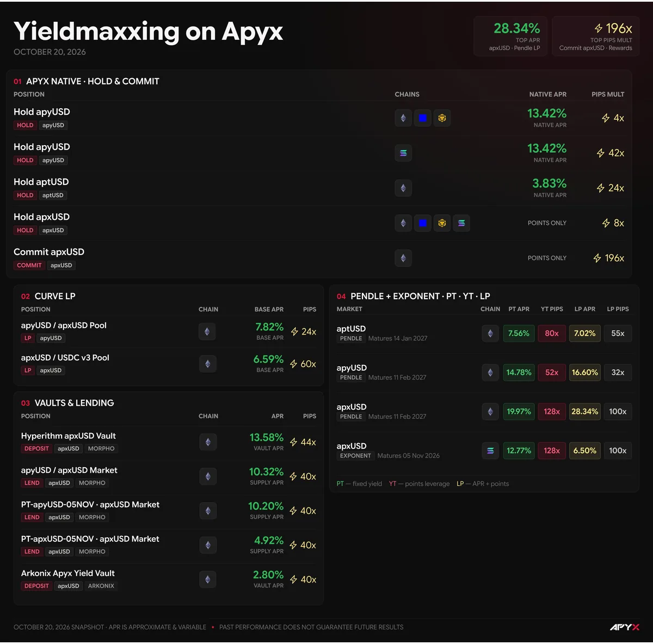Click 19.97% PT APR for apxUSD Pendle
Viewport: 653px width, 644px height.
[x=519, y=412]
